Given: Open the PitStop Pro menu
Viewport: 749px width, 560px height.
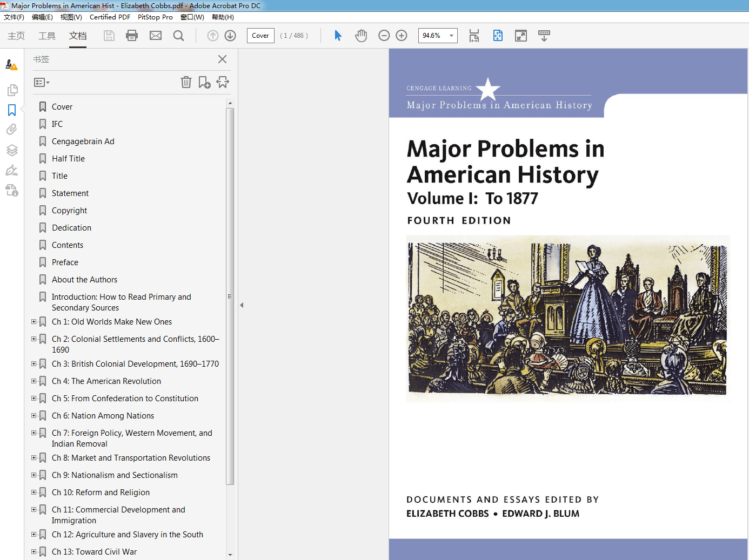Looking at the screenshot, I should pyautogui.click(x=155, y=17).
